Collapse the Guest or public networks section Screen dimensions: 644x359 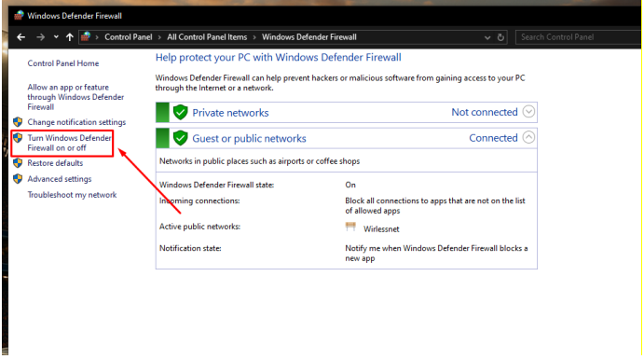[x=528, y=137]
